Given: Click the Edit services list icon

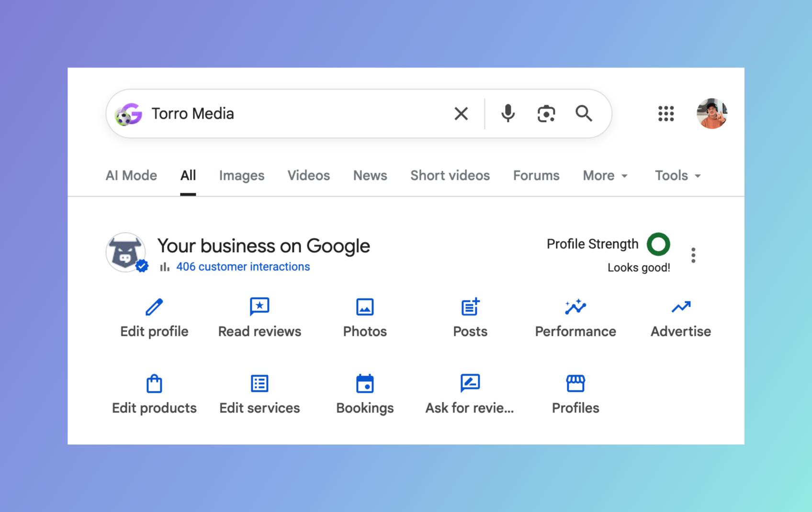Looking at the screenshot, I should click(259, 383).
